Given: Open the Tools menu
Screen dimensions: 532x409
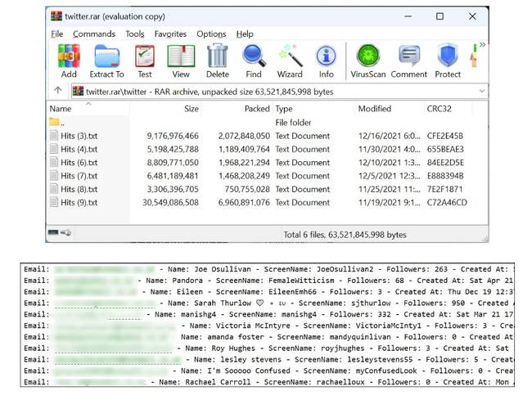Looking at the screenshot, I should coord(135,34).
